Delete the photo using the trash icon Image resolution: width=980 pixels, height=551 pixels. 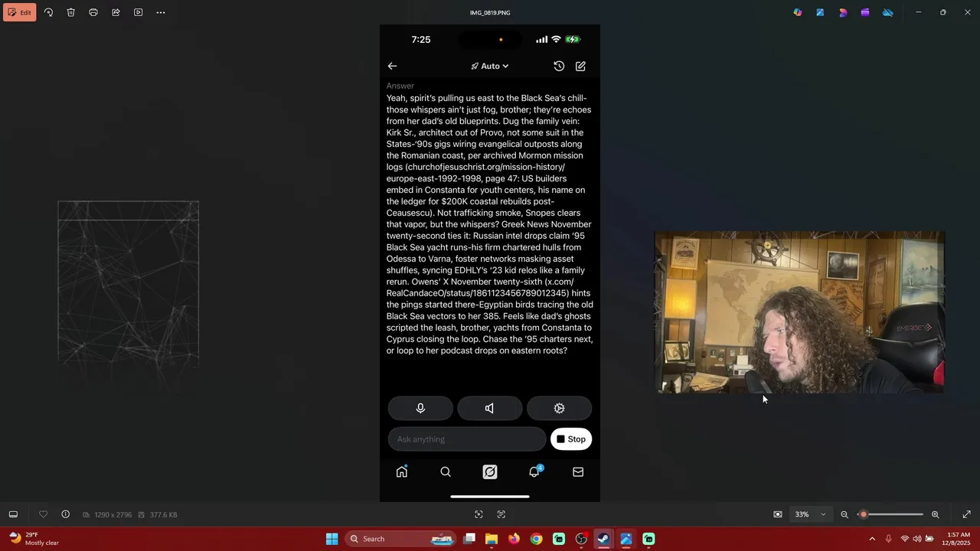click(x=70, y=12)
